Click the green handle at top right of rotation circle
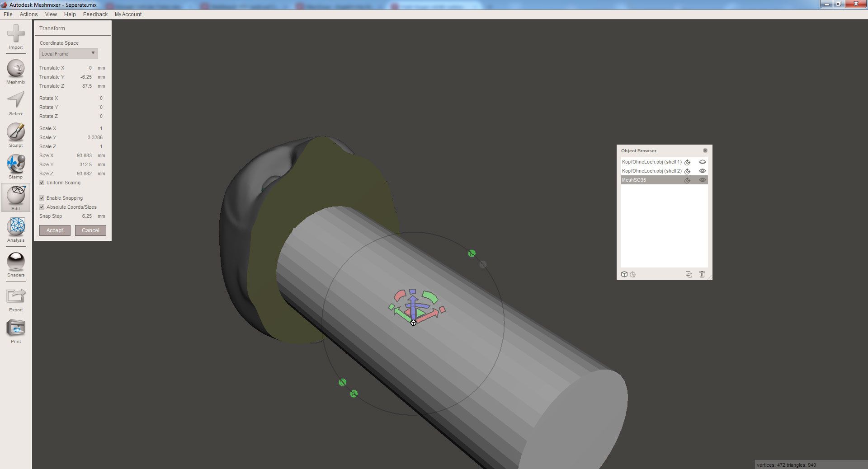 [472, 253]
